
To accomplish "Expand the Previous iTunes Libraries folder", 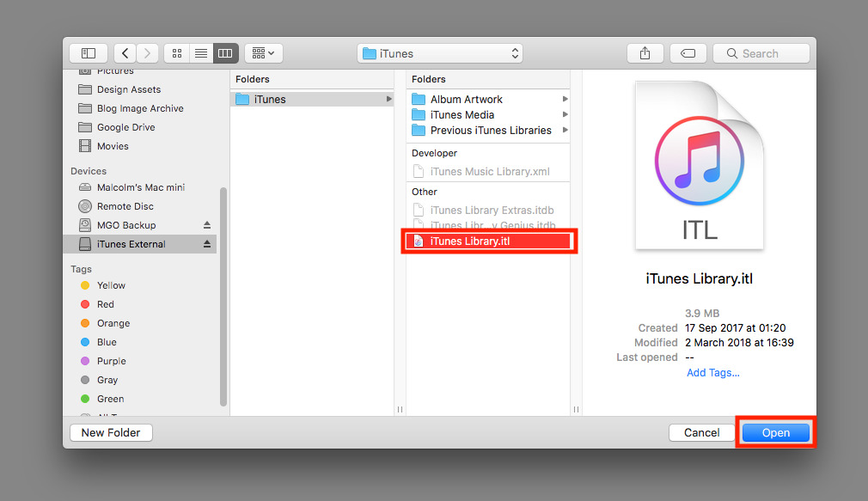I will point(565,131).
